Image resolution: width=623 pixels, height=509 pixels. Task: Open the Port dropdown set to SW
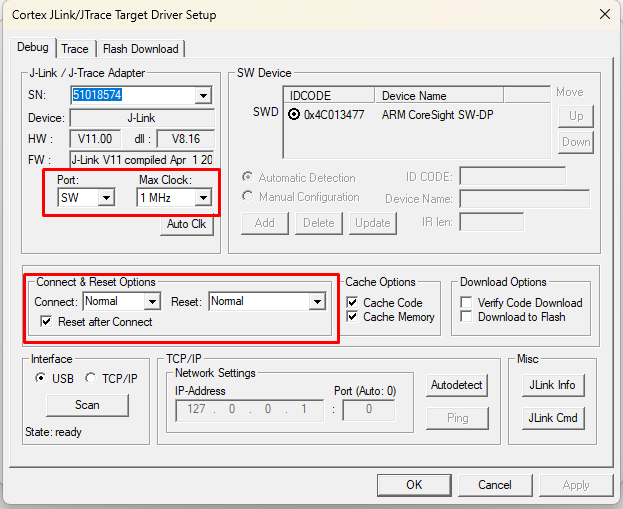(x=106, y=197)
